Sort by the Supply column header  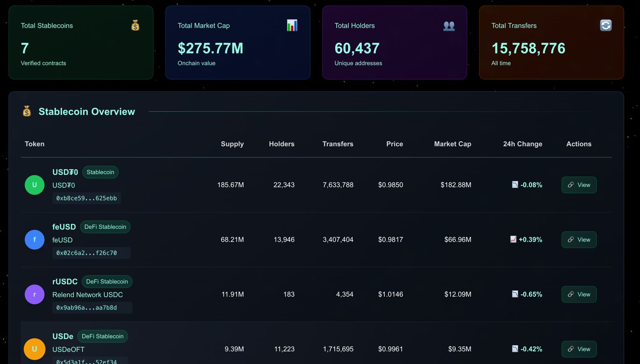tap(232, 144)
